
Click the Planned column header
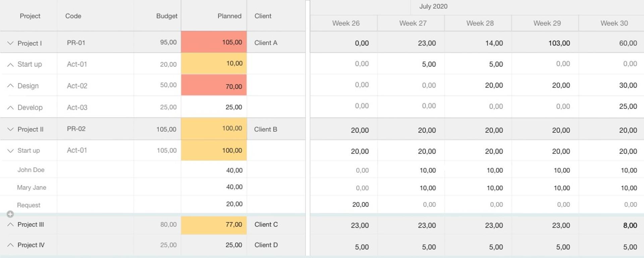click(x=229, y=16)
